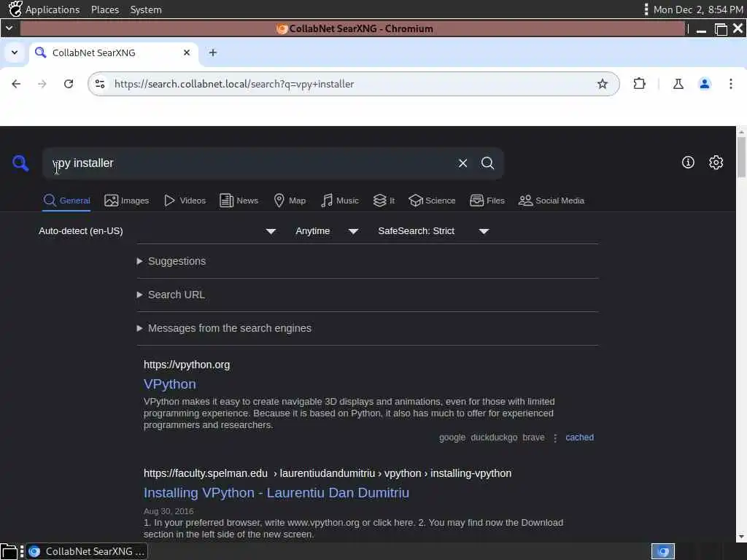The width and height of the screenshot is (747, 560).
Task: Click the google engine label
Action: pyautogui.click(x=452, y=437)
